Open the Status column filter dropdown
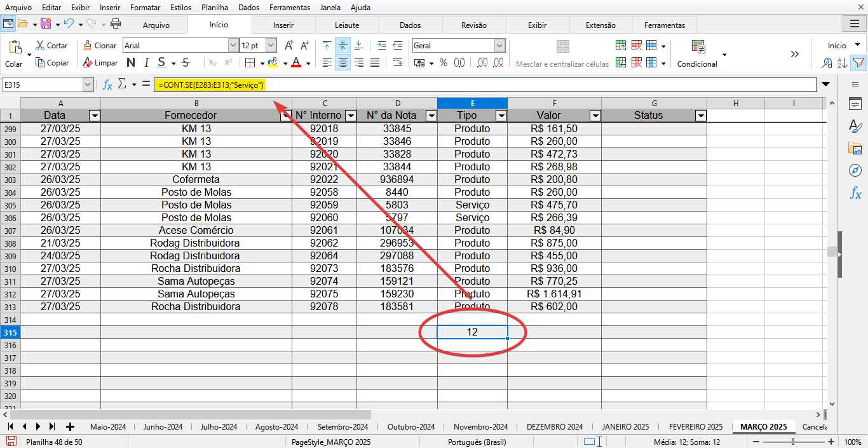Screen dimensions: 868x448 pyautogui.click(x=700, y=116)
